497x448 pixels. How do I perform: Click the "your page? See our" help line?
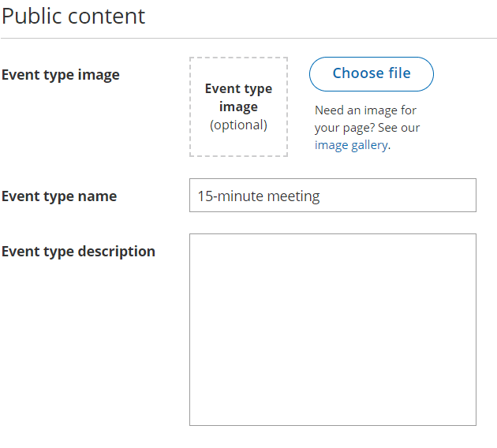point(367,128)
